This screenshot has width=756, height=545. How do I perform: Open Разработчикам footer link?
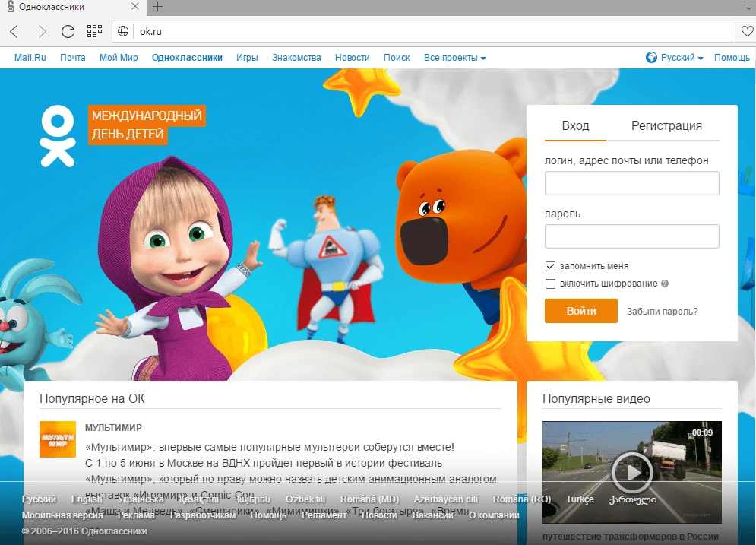coord(203,515)
